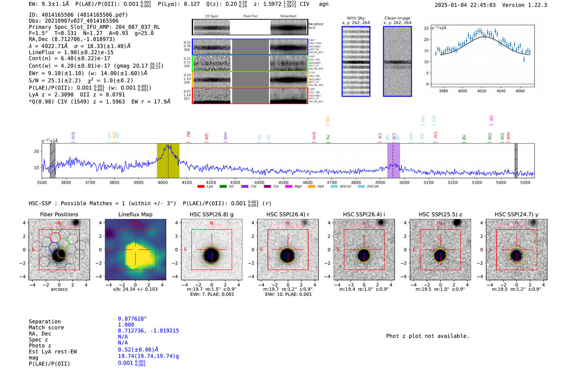
Task: Open the With Sky image panel
Action: pyautogui.click(x=356, y=61)
